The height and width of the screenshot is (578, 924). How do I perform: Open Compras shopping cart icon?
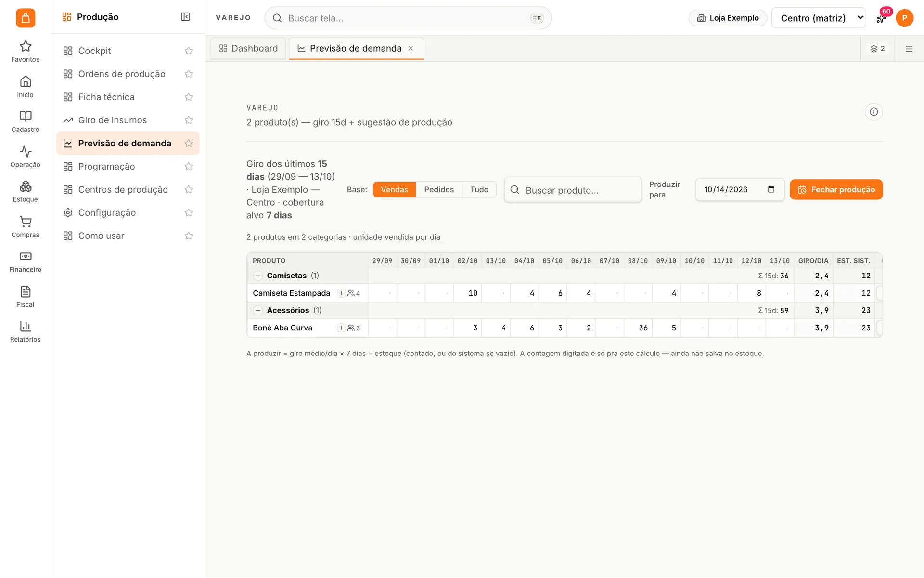click(25, 227)
